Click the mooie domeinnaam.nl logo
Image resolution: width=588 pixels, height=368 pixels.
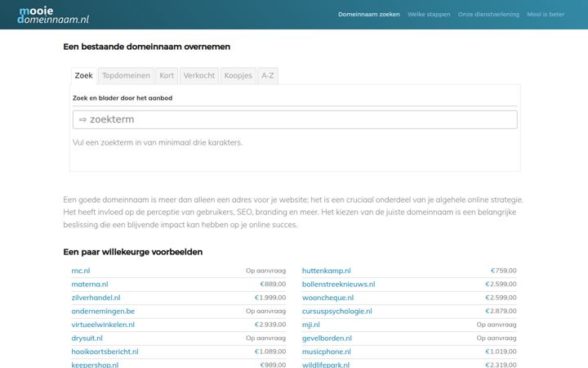point(53,15)
